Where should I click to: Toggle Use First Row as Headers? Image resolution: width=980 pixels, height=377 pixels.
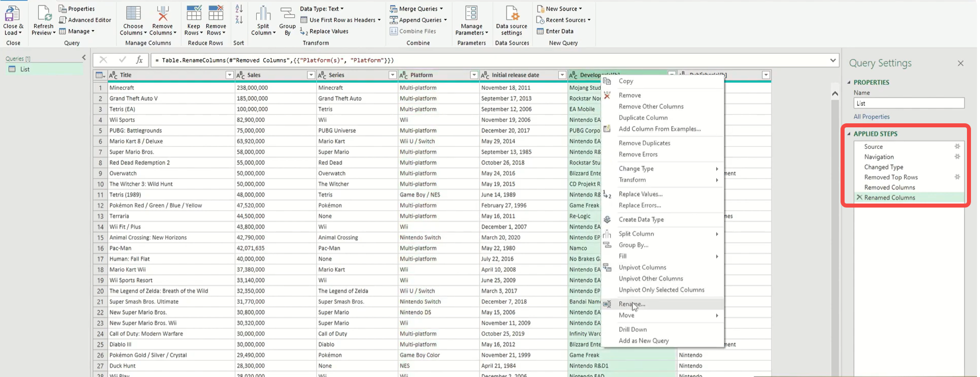(341, 20)
